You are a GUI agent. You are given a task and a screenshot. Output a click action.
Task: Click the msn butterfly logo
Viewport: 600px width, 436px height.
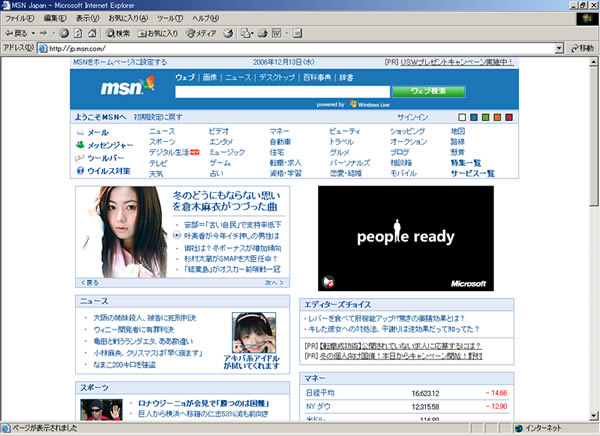pyautogui.click(x=127, y=86)
